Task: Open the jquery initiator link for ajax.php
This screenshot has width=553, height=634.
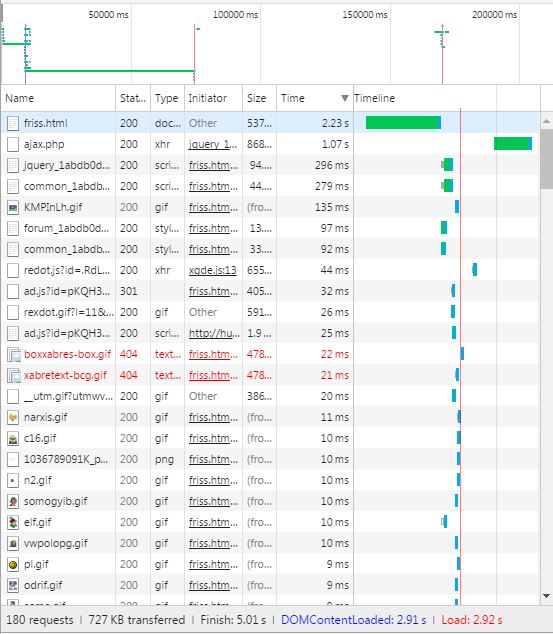Action: 213,144
